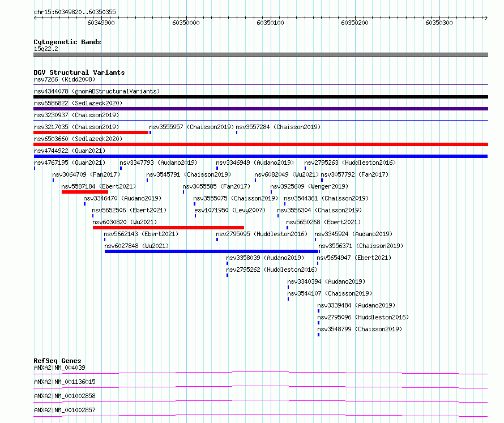
Task: Open nsv3548799 (Chaisson2019) variant
Action: [360, 329]
